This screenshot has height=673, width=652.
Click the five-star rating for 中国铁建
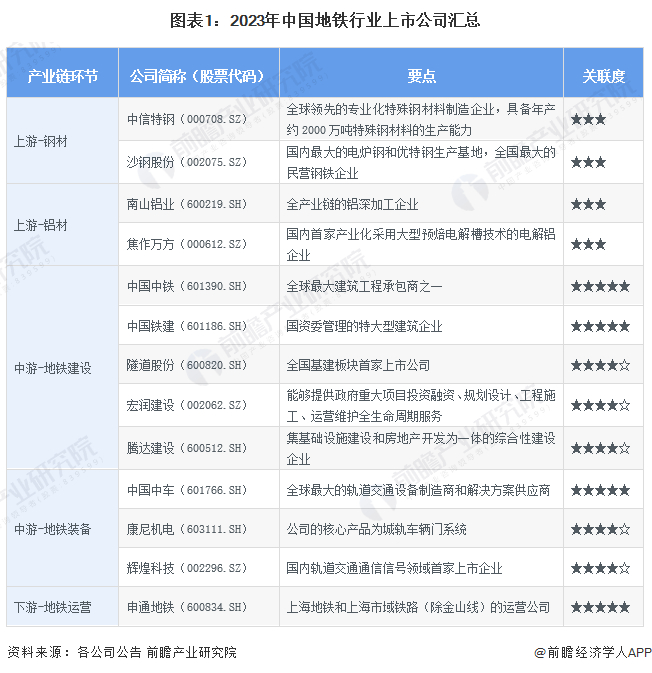coord(600,326)
